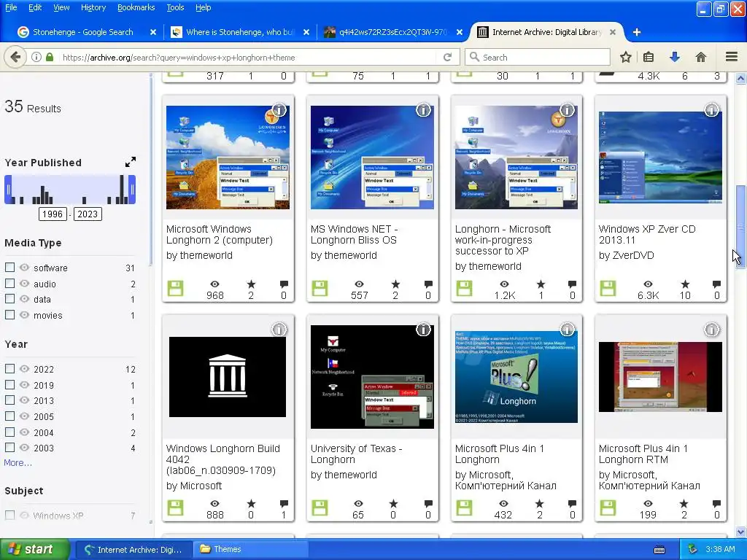Click left handle of Year Published slider
This screenshot has width=747, height=560.
8,190
